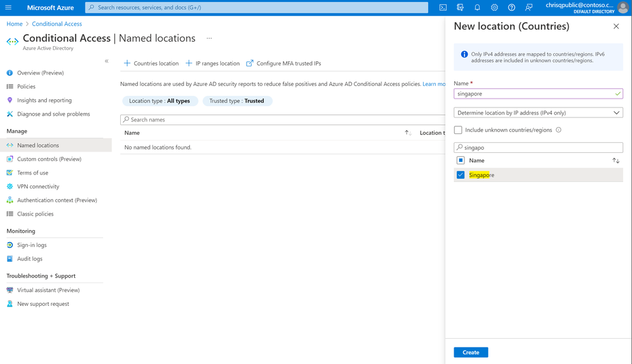
Task: Uncheck the Singapore country checkbox
Action: click(461, 175)
